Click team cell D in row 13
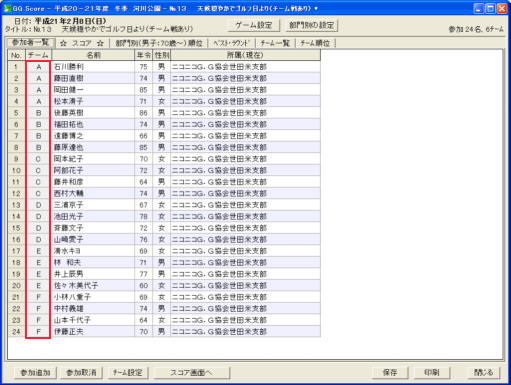The width and height of the screenshot is (511, 385). [39, 205]
